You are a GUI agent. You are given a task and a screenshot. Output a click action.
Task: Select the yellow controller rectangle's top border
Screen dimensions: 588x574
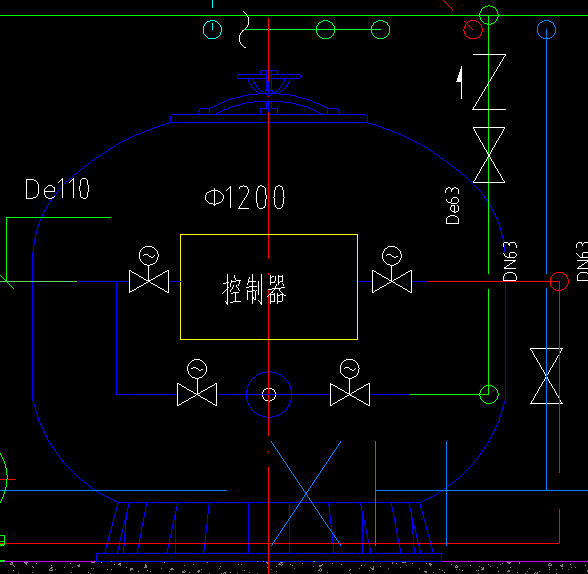pos(269,235)
